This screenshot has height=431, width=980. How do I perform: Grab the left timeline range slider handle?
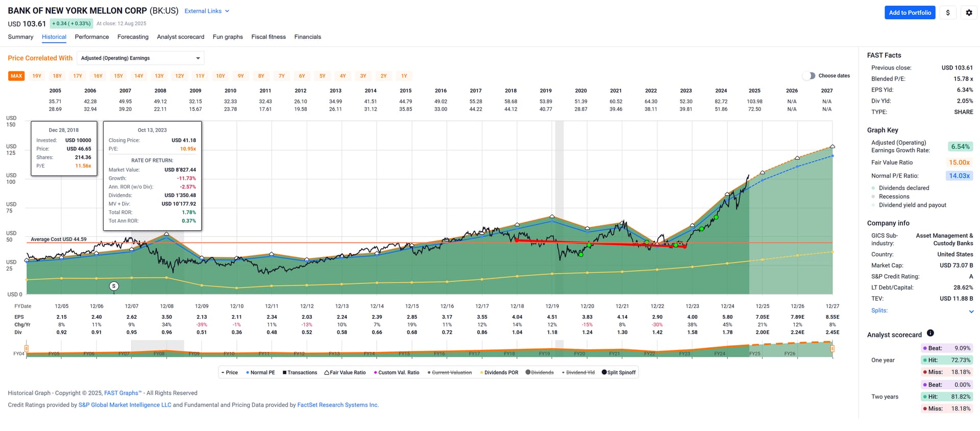point(27,349)
